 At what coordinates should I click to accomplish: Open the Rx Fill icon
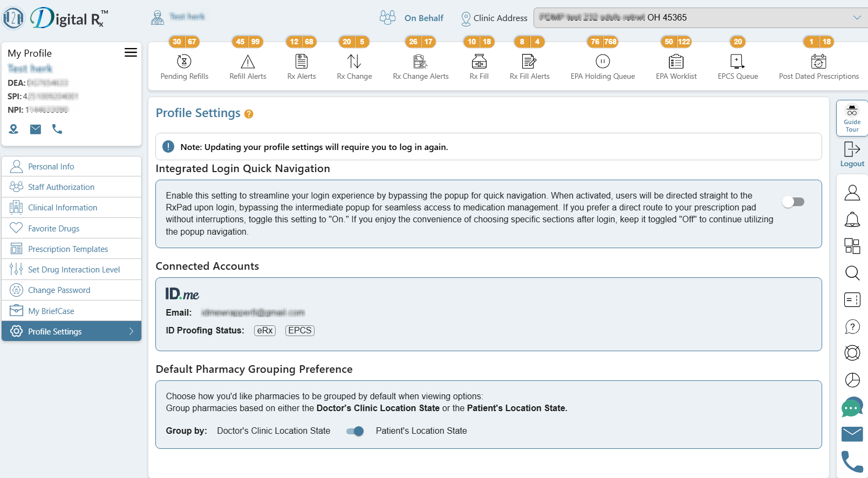click(x=479, y=62)
